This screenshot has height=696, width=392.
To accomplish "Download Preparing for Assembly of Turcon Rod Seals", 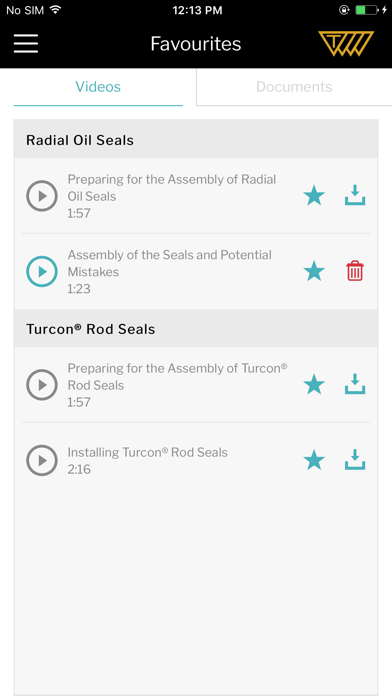I will tap(355, 384).
